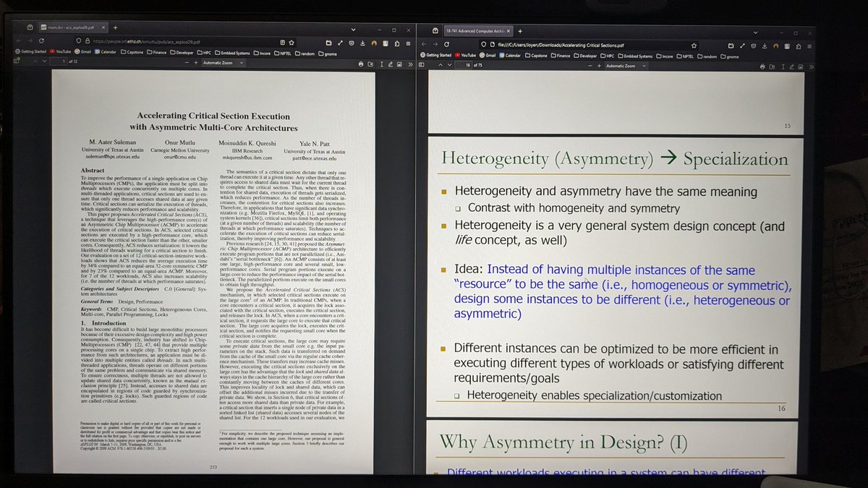Open Automatic Zoom dropdown in left viewer

point(223,62)
